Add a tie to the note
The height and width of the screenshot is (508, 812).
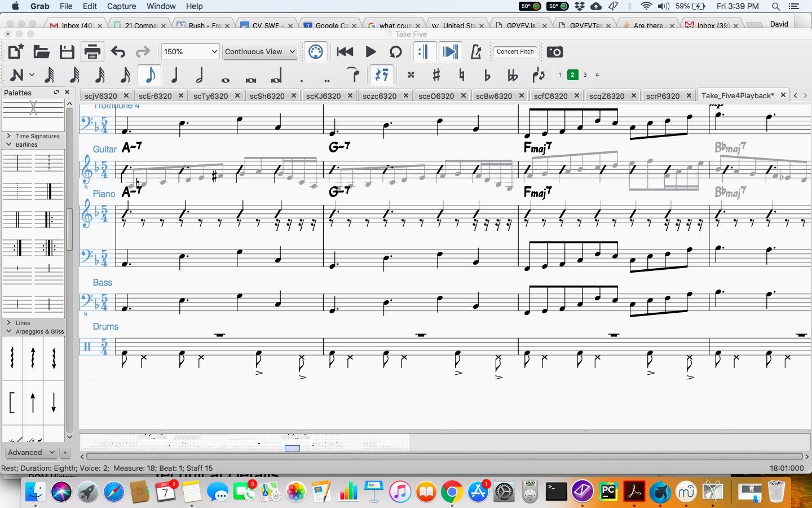coord(353,75)
